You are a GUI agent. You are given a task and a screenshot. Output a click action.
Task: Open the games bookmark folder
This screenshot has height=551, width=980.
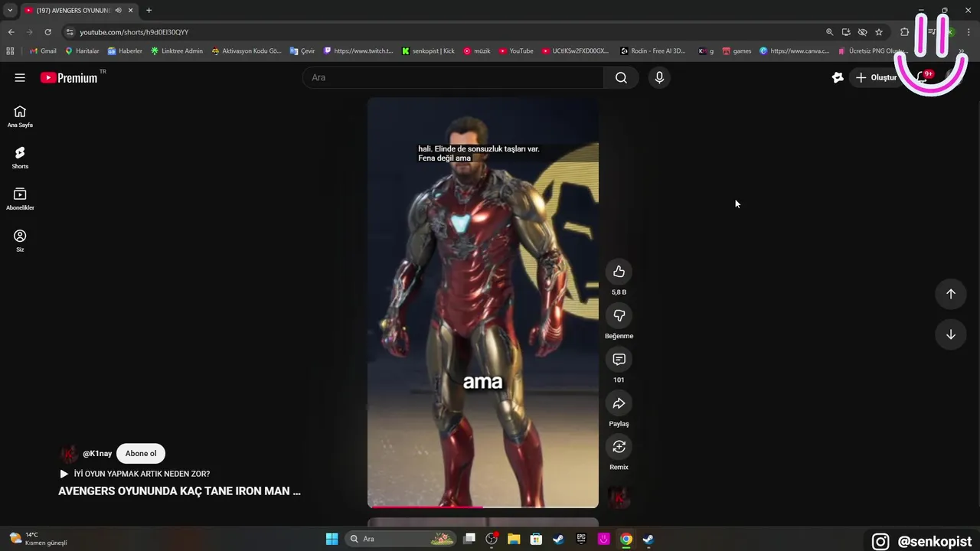pyautogui.click(x=737, y=51)
